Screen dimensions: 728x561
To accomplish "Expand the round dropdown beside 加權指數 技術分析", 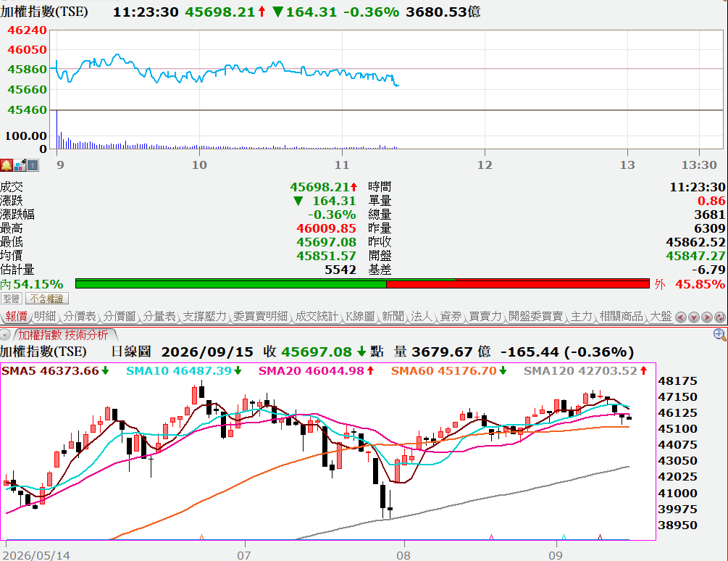I will [5, 334].
